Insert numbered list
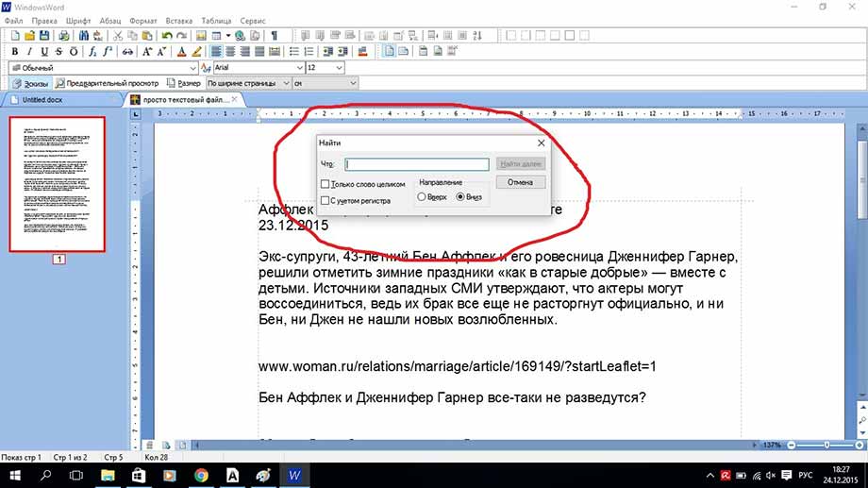The height and width of the screenshot is (488, 868). (x=309, y=52)
